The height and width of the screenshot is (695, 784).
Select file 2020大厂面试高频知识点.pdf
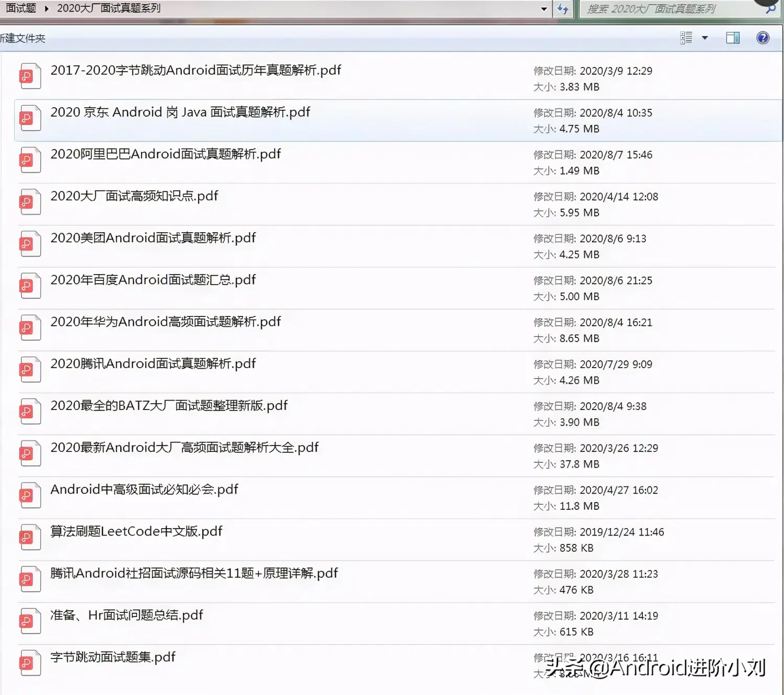click(x=134, y=196)
